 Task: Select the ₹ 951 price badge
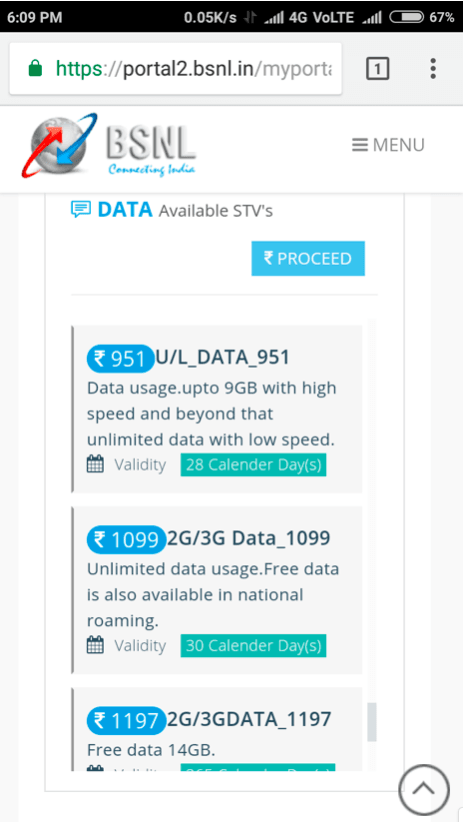(x=121, y=359)
